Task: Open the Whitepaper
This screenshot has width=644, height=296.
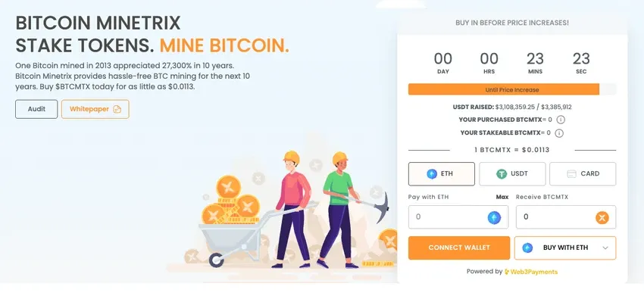Action: click(x=95, y=109)
